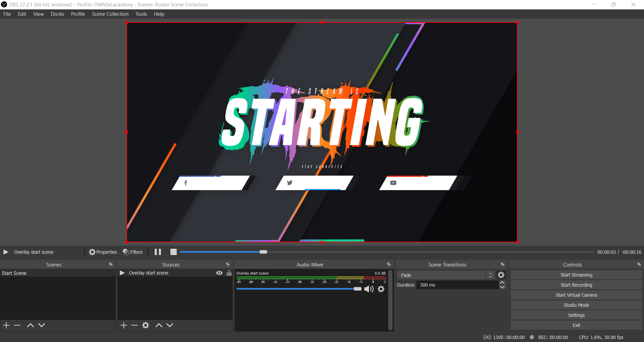
Task: Increase transition duration with up arrow
Action: pos(502,283)
